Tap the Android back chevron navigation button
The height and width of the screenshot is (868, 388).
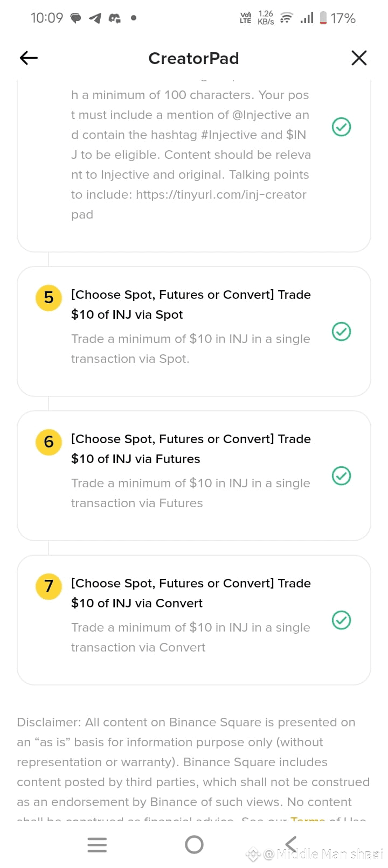(291, 844)
